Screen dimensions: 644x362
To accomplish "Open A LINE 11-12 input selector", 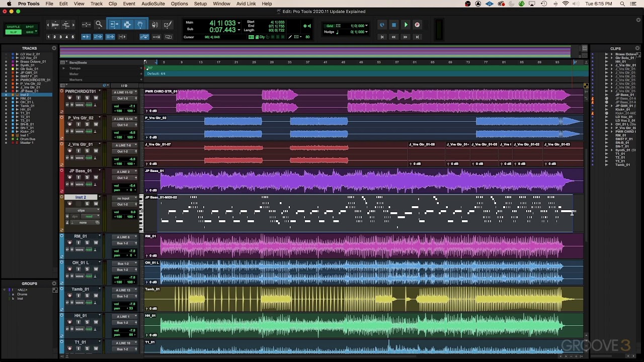I will [x=124, y=93].
